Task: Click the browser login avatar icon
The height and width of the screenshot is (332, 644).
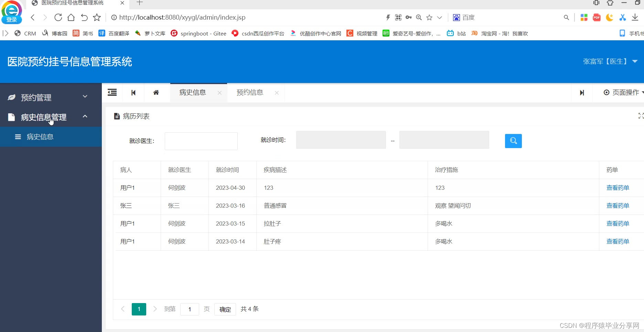Action: (12, 12)
